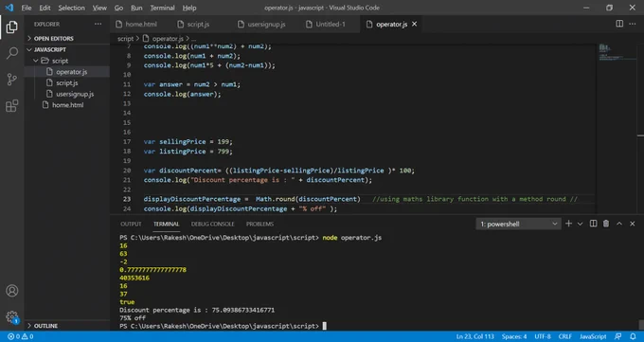Viewport: 644px width, 342px height.
Task: Open notifications bell in status bar
Action: click(633, 336)
